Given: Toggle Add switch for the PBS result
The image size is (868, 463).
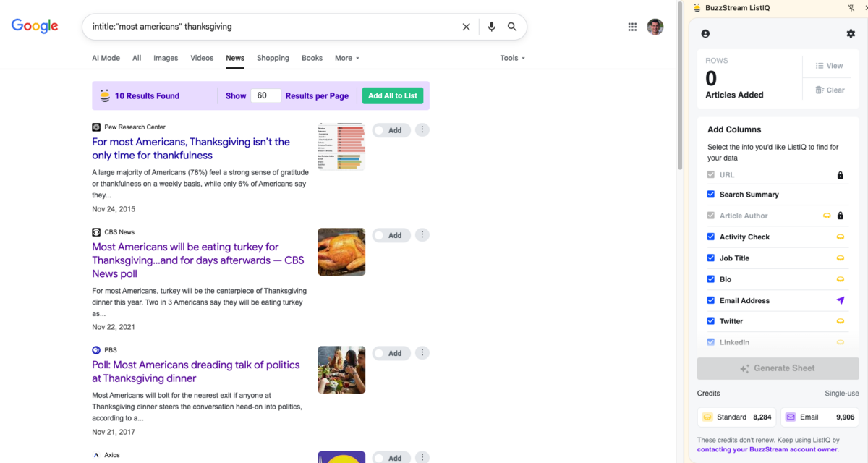Looking at the screenshot, I should 391,353.
